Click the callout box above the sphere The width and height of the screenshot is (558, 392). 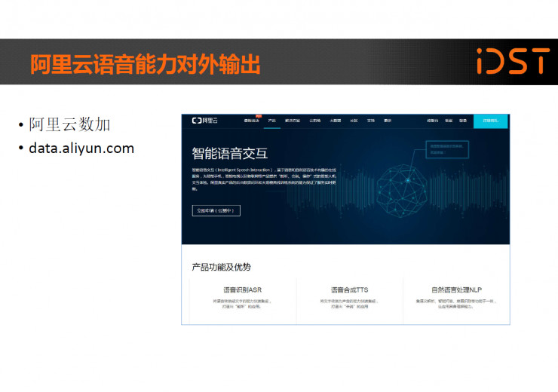[x=447, y=149]
